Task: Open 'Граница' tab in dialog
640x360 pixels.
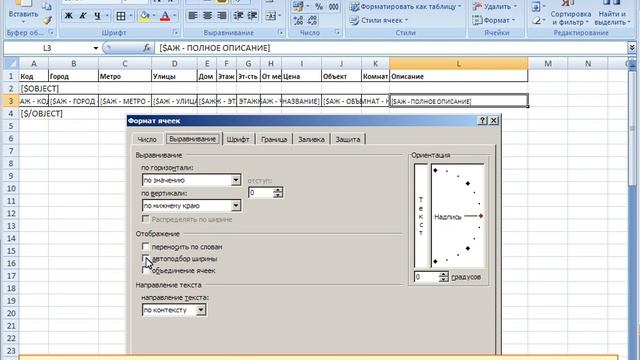Action: pyautogui.click(x=274, y=139)
